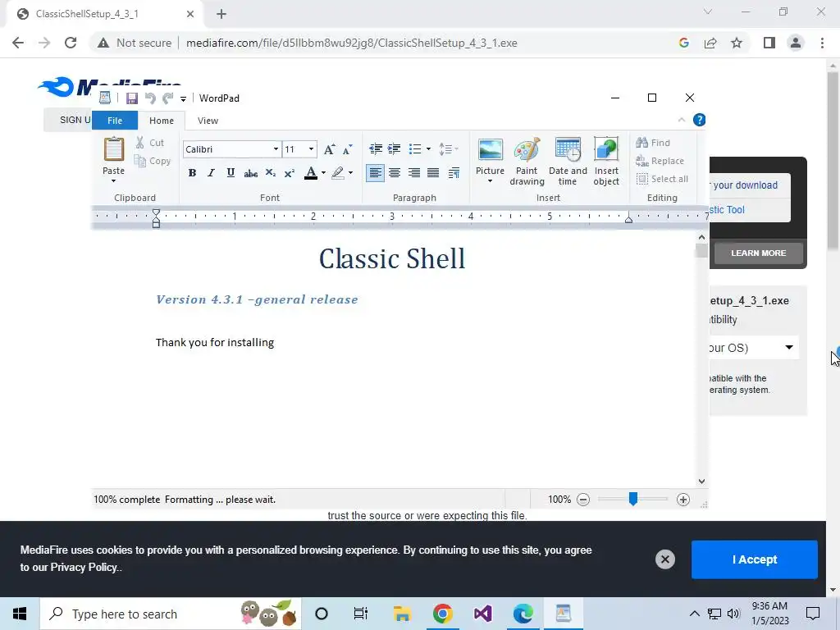
Task: Select Align text right
Action: tap(414, 172)
